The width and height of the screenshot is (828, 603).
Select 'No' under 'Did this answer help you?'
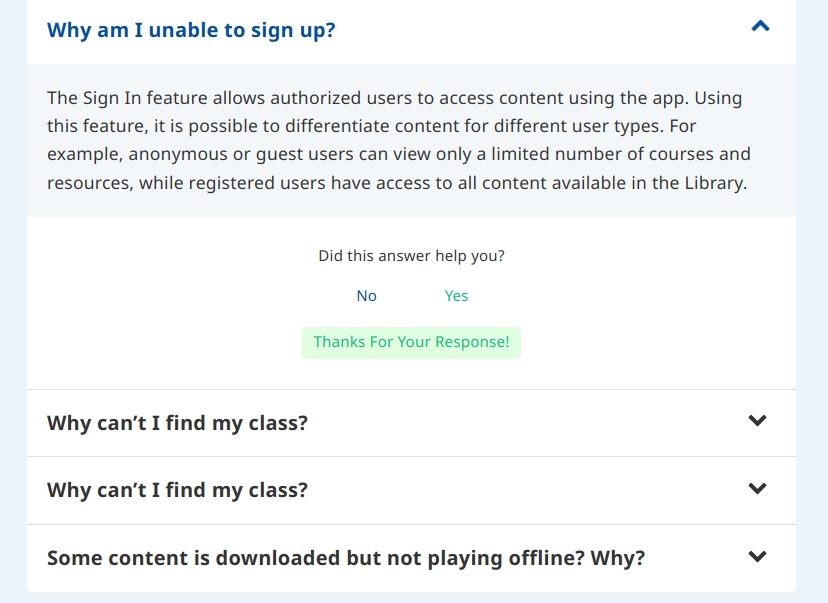click(x=366, y=296)
